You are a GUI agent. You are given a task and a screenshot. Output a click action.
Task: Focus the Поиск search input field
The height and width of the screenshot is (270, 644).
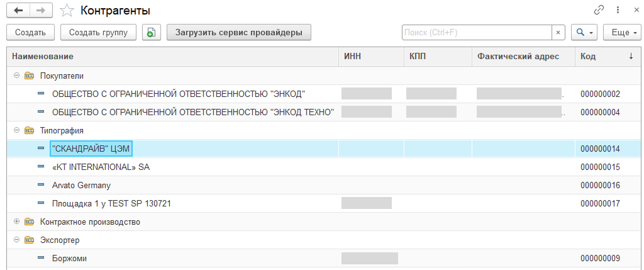477,32
